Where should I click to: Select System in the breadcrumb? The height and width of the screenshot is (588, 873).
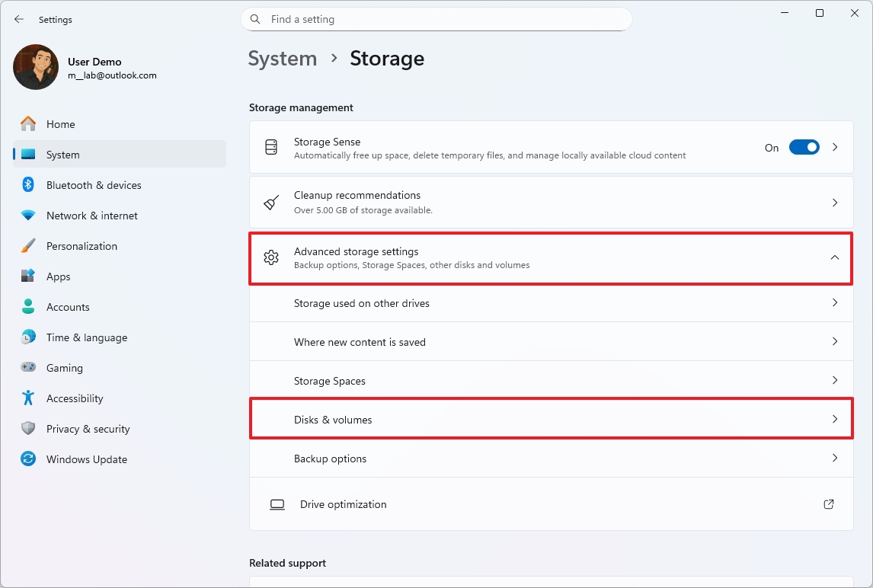click(282, 58)
